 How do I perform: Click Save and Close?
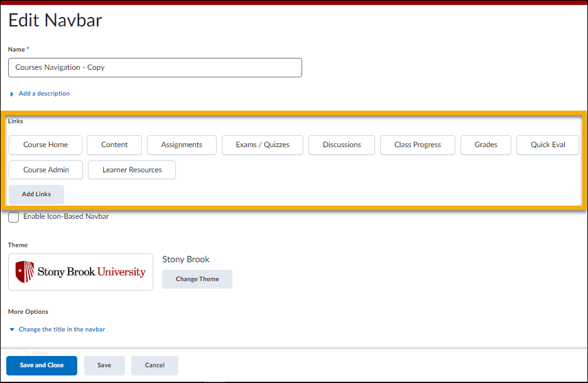click(x=41, y=365)
